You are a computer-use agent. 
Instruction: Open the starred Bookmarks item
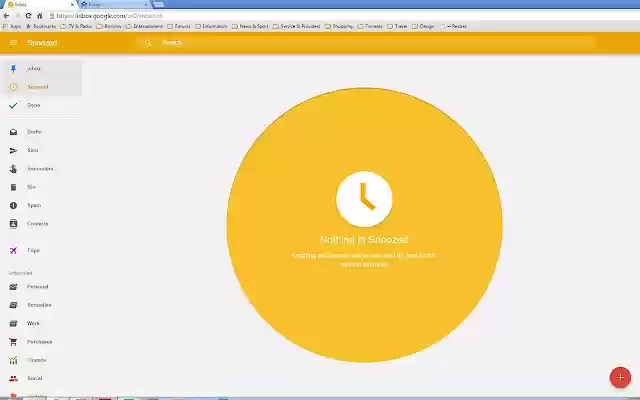(x=41, y=26)
